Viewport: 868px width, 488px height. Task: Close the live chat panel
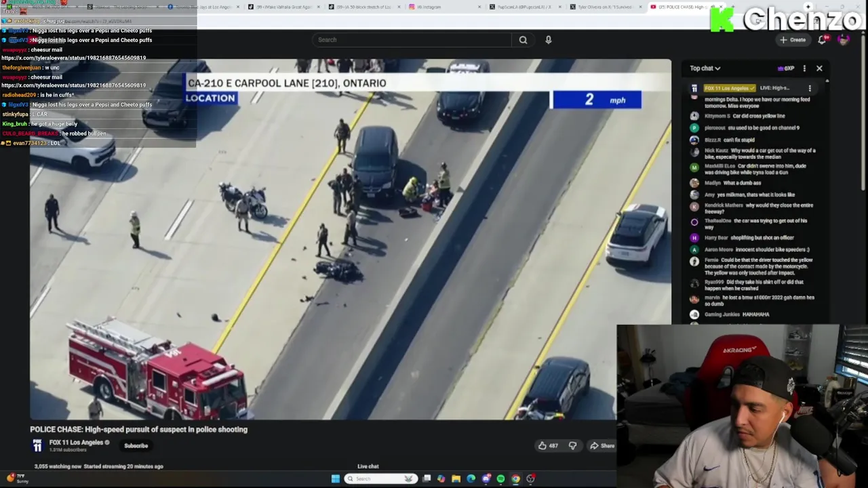tap(819, 68)
